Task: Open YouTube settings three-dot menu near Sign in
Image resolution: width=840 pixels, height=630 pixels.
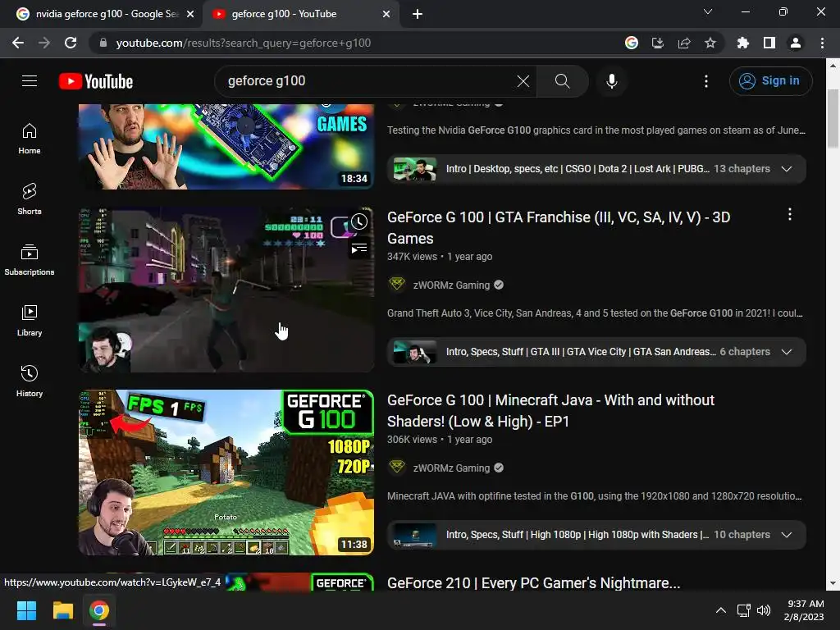Action: tap(706, 81)
